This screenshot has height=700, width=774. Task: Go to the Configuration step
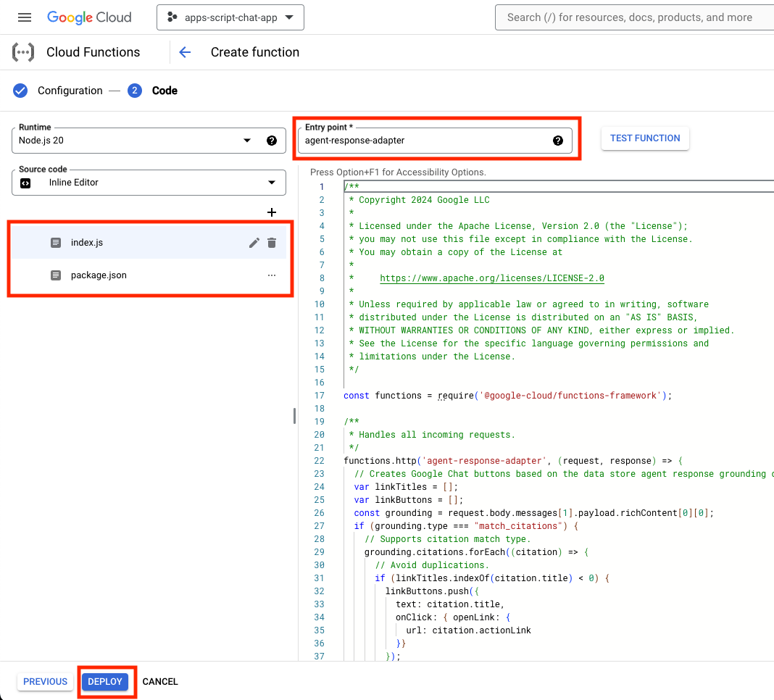(70, 91)
